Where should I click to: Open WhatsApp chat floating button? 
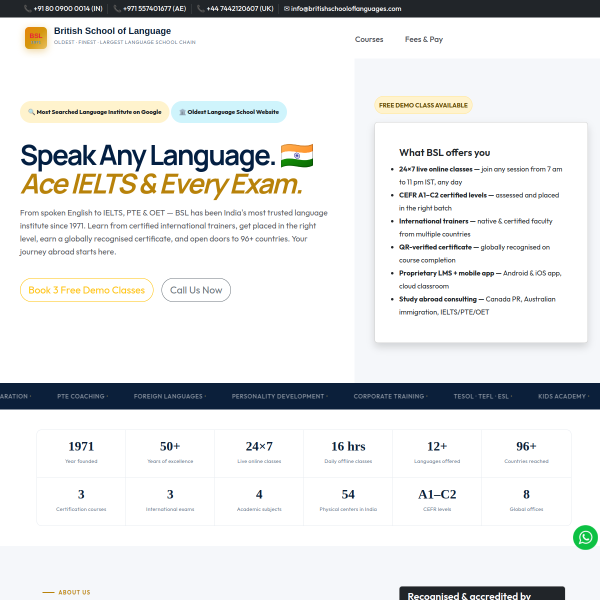(x=585, y=537)
